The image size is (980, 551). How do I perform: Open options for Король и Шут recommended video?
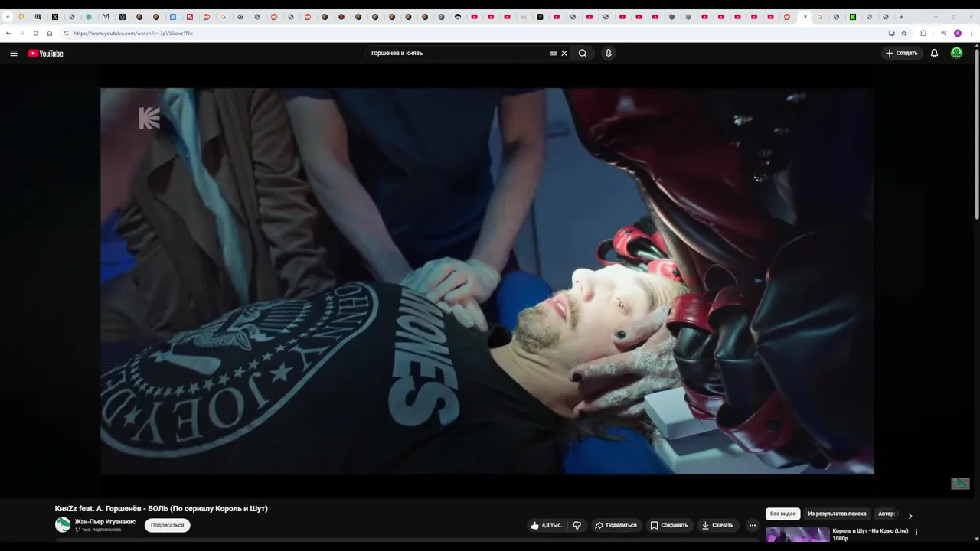(x=916, y=532)
